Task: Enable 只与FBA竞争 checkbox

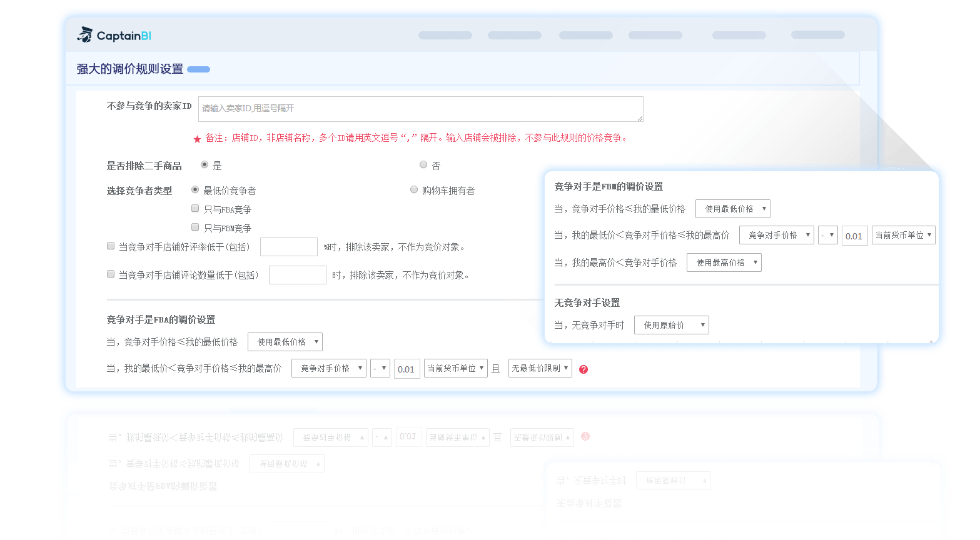Action: tap(195, 209)
